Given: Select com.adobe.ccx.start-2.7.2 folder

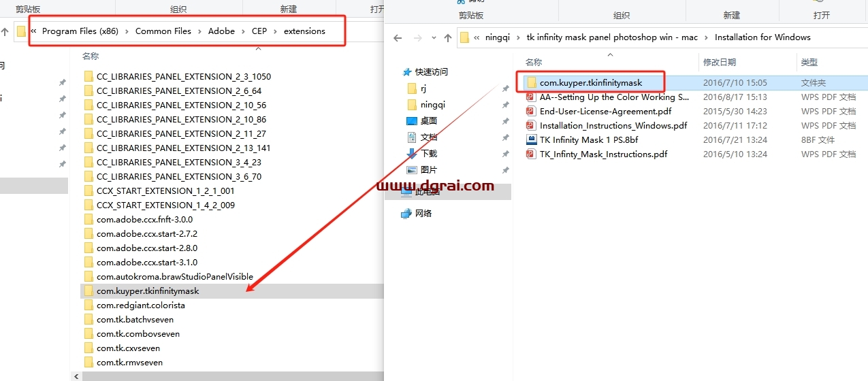Looking at the screenshot, I should (x=147, y=234).
